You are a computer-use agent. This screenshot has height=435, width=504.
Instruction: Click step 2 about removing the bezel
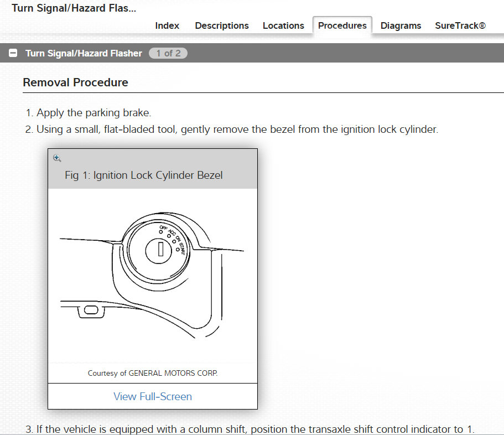click(237, 130)
